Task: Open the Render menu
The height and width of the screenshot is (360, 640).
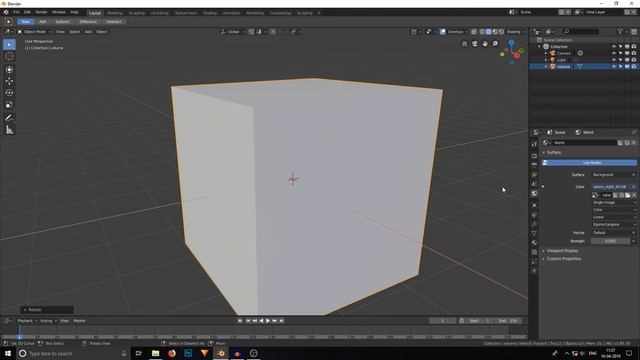Action: click(x=41, y=12)
